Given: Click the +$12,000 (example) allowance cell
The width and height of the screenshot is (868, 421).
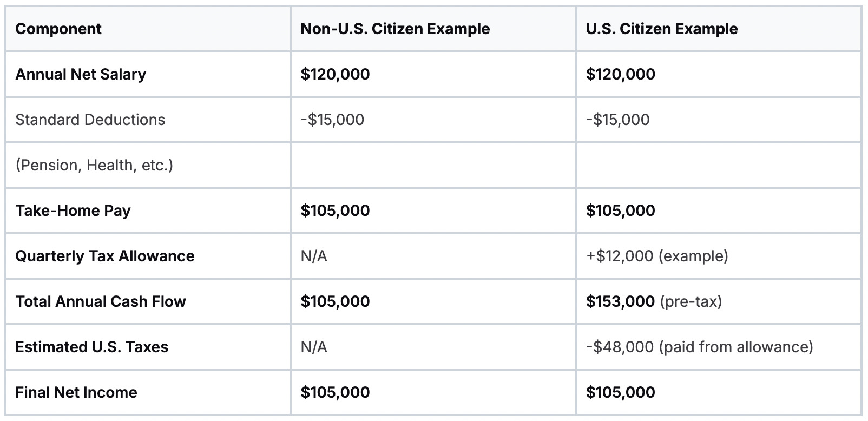Looking at the screenshot, I should coord(657,256).
